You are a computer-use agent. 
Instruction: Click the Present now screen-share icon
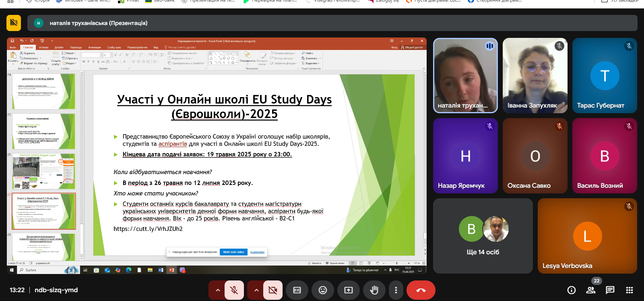pos(349,290)
